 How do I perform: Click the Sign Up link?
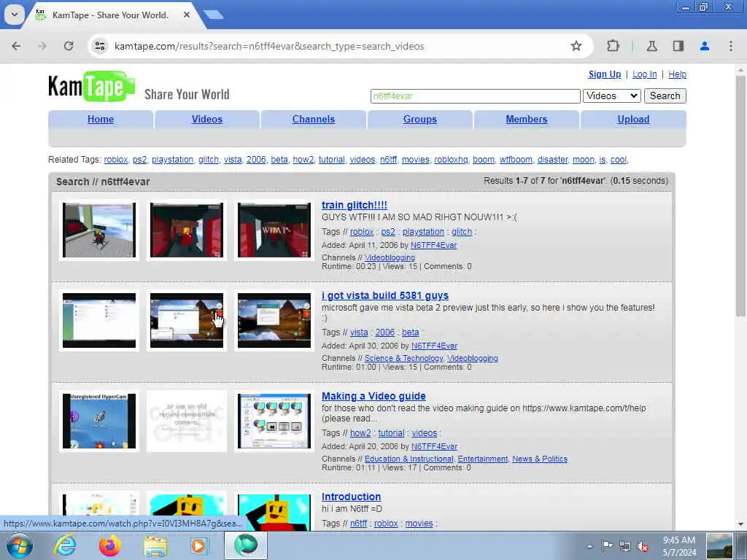[605, 74]
